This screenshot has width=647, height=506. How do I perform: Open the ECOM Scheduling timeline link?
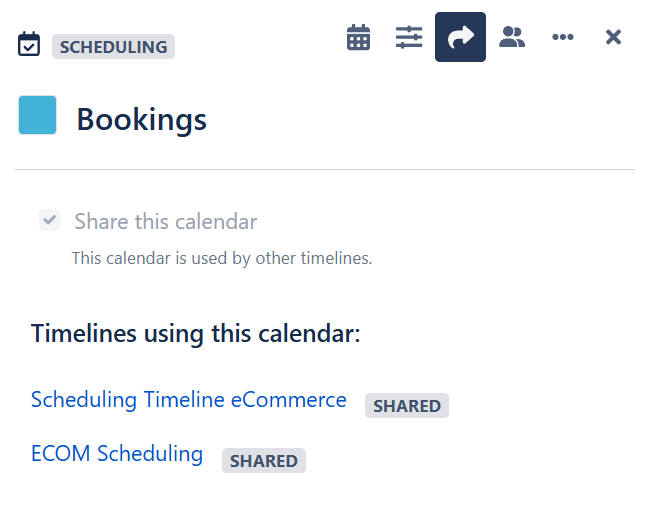[117, 454]
